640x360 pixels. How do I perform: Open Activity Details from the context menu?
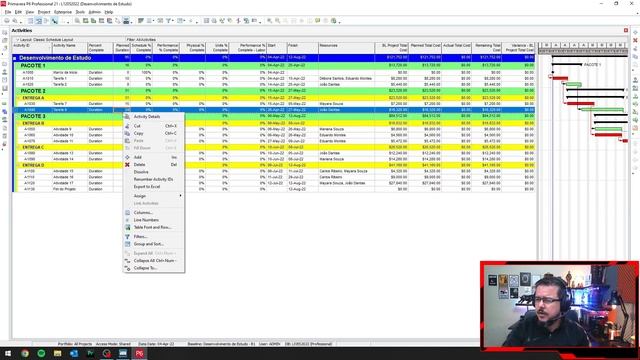pyautogui.click(x=153, y=117)
